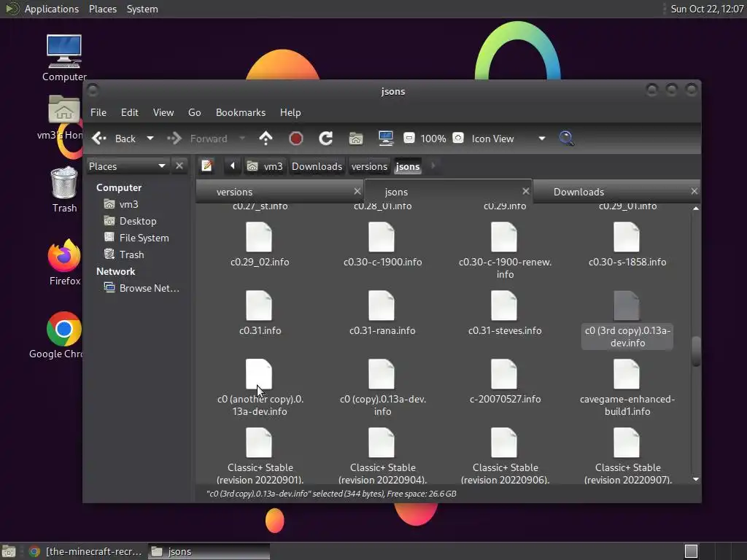
Task: Click vm3 in the path bar
Action: coord(265,166)
